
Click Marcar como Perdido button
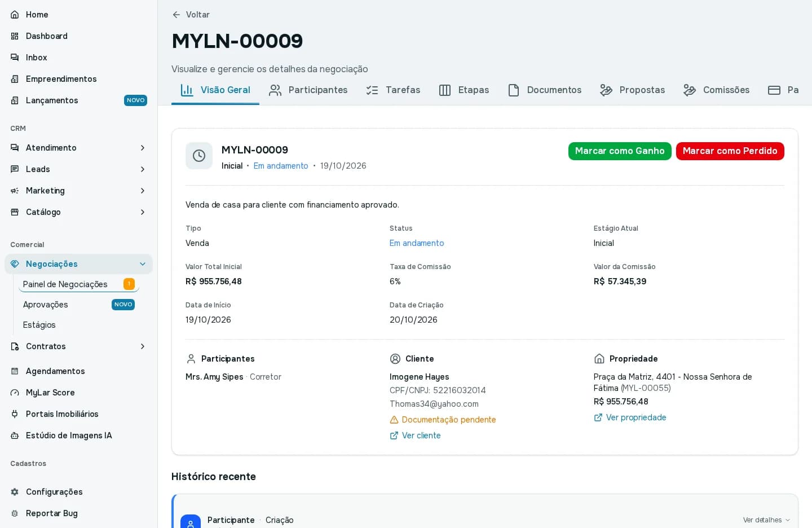click(730, 151)
